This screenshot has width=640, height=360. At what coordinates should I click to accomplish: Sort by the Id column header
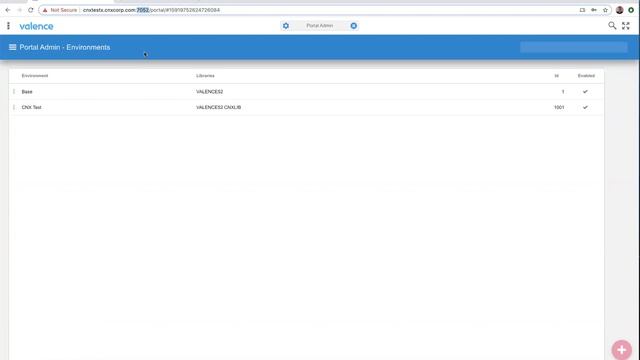(556, 76)
